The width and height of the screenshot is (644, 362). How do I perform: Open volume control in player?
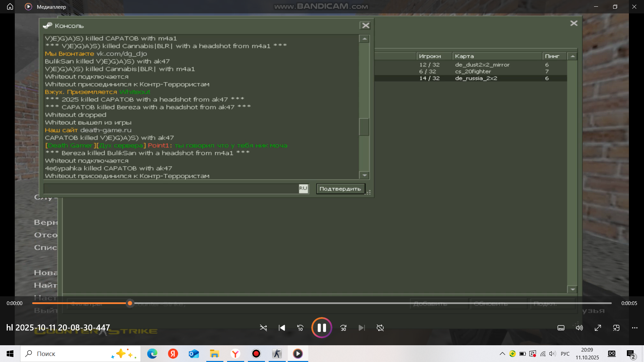[x=579, y=328]
